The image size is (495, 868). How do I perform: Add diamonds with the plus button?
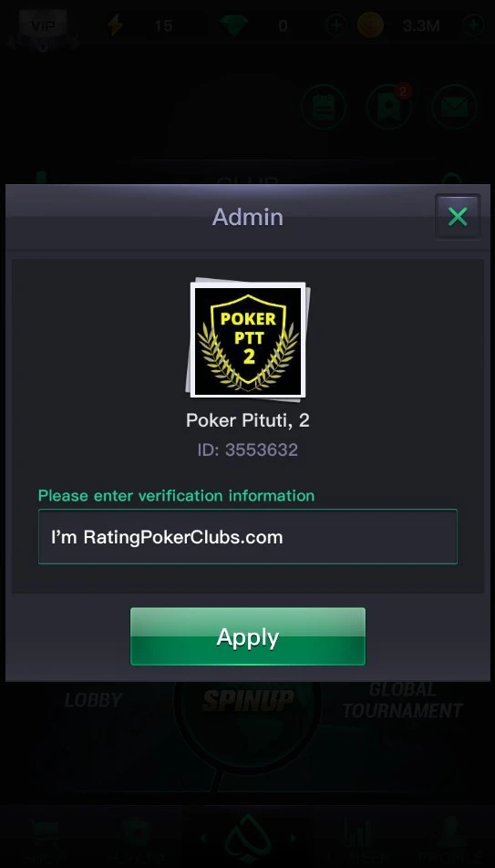[335, 26]
